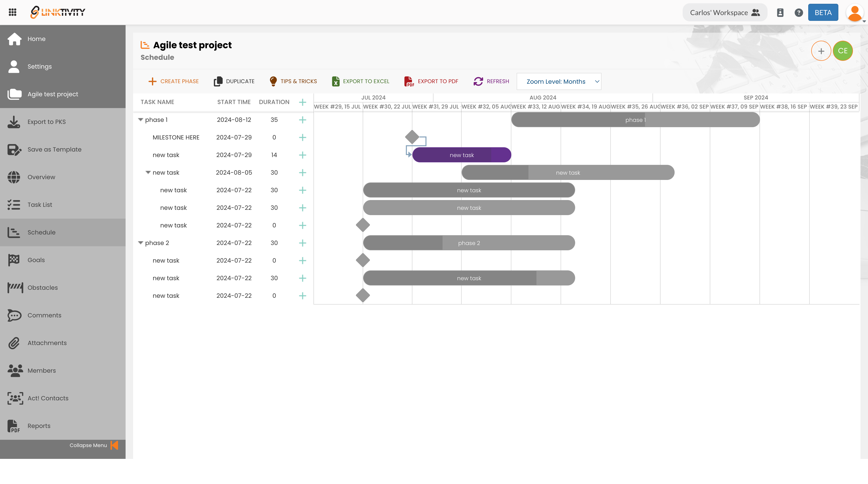Screen dimensions: 868x484
Task: Click START TIME column header
Action: coord(234,102)
